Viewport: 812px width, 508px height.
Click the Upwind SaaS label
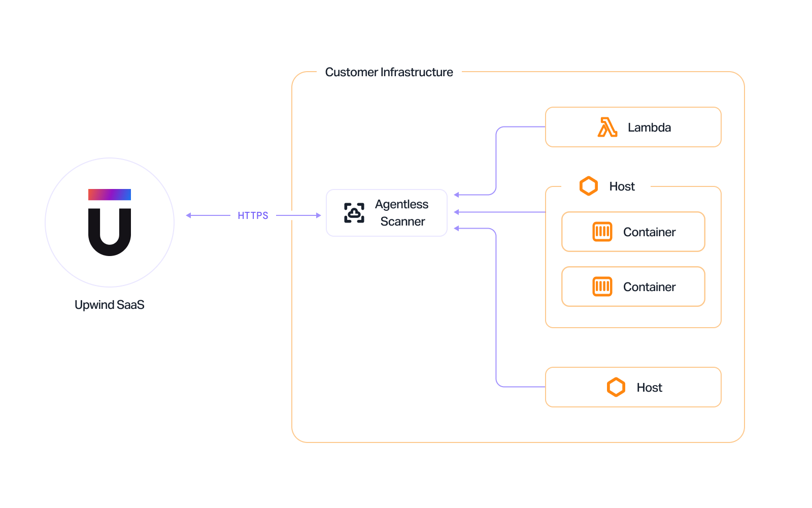(110, 305)
